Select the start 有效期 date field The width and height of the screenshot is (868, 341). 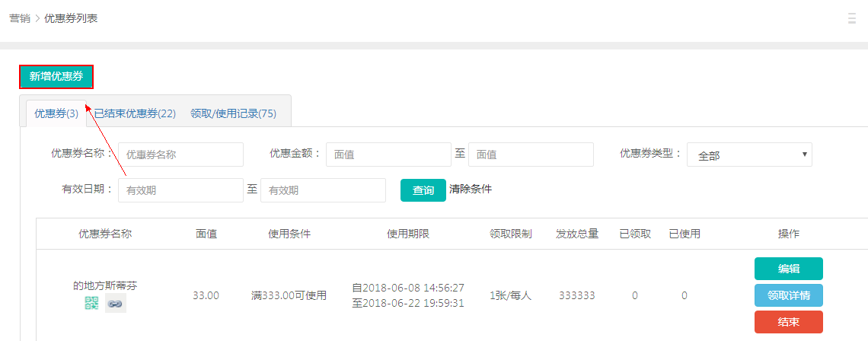(180, 190)
